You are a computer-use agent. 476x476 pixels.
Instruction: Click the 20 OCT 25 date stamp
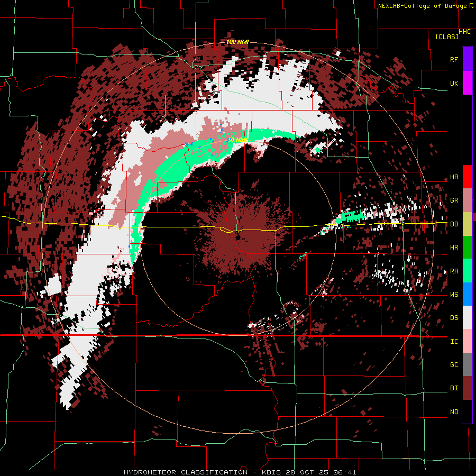[307, 472]
